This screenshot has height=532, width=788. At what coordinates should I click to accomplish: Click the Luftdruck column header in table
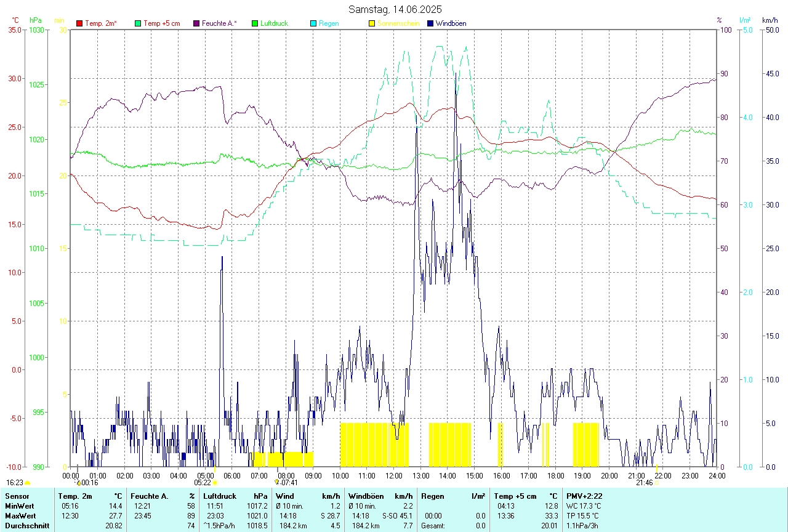point(220,496)
